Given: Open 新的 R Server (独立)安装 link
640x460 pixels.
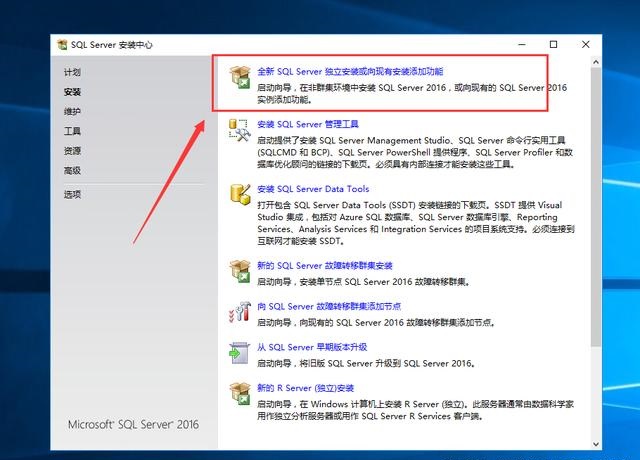Looking at the screenshot, I should [x=306, y=388].
